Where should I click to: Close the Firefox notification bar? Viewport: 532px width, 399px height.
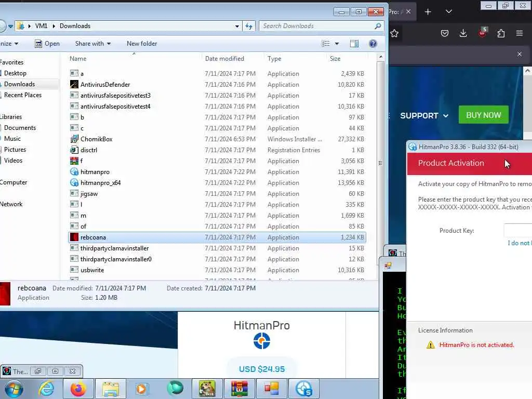(x=520, y=54)
